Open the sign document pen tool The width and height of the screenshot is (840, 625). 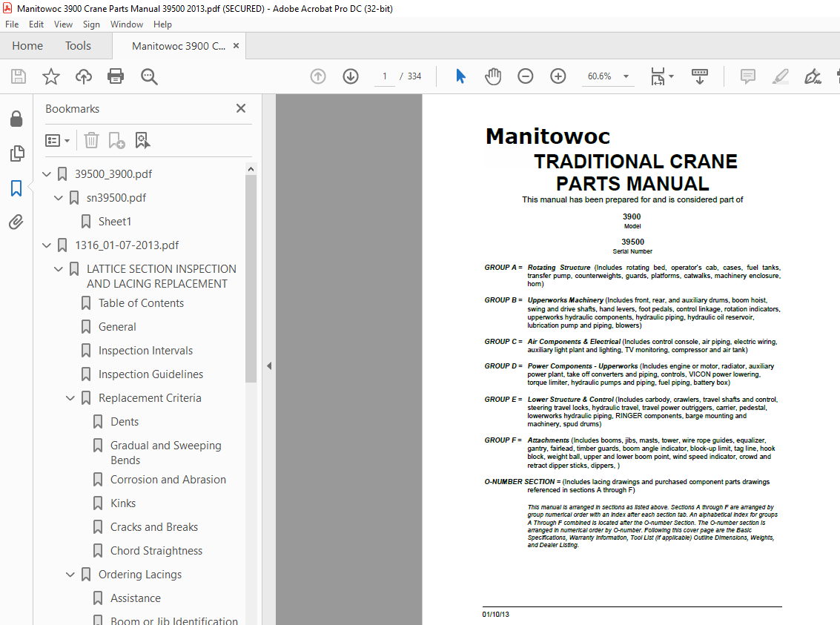813,76
